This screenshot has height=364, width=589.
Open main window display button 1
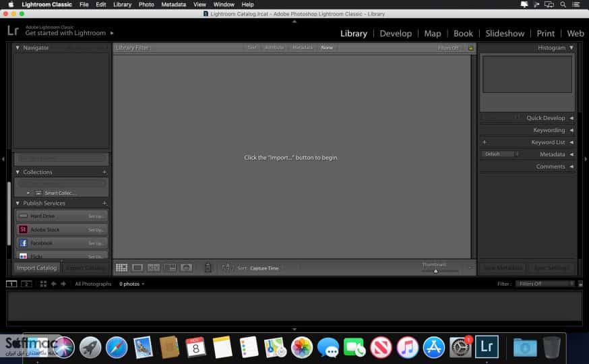(11, 284)
